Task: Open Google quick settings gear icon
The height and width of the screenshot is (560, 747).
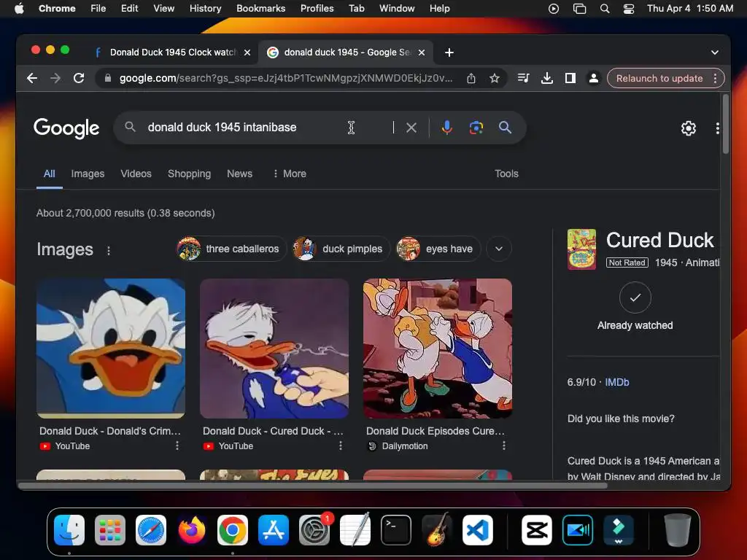Action: (x=689, y=128)
